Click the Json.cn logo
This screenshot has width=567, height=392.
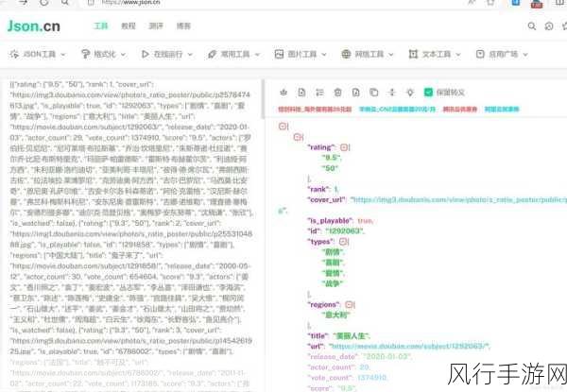pos(34,26)
